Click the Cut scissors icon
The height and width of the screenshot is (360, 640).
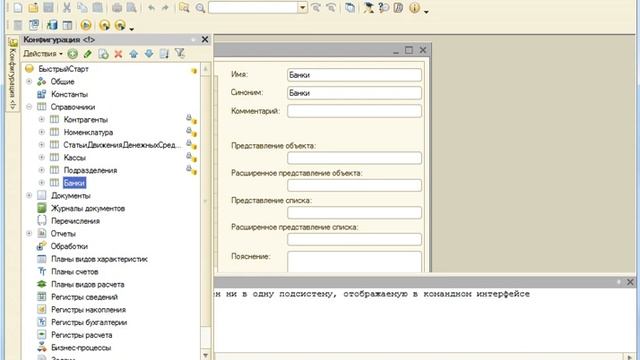click(x=67, y=7)
